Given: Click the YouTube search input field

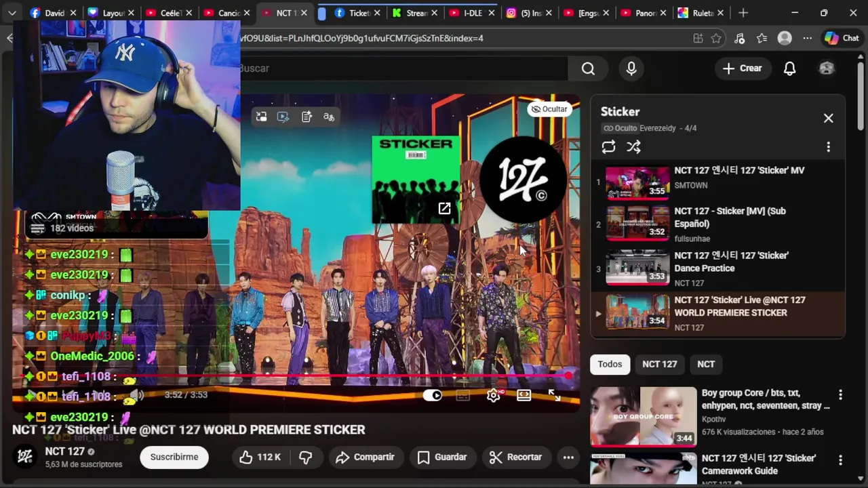Looking at the screenshot, I should (x=403, y=68).
